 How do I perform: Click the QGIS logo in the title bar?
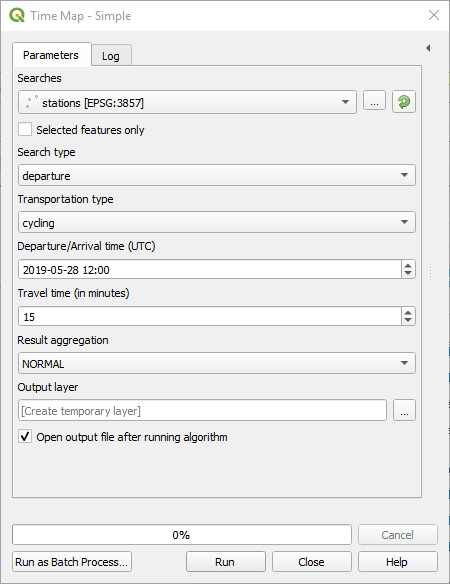pos(17,16)
